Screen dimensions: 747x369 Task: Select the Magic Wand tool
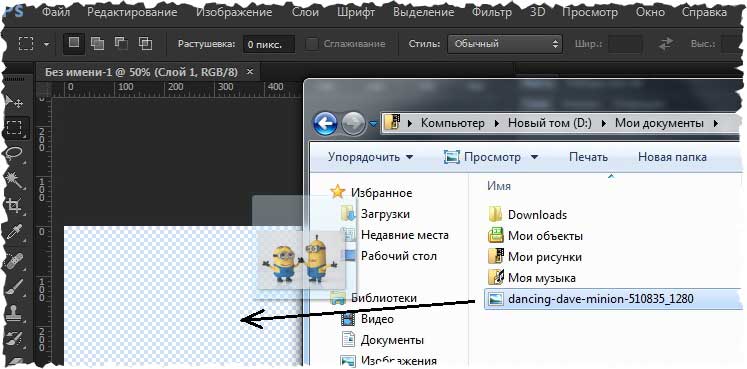(13, 180)
